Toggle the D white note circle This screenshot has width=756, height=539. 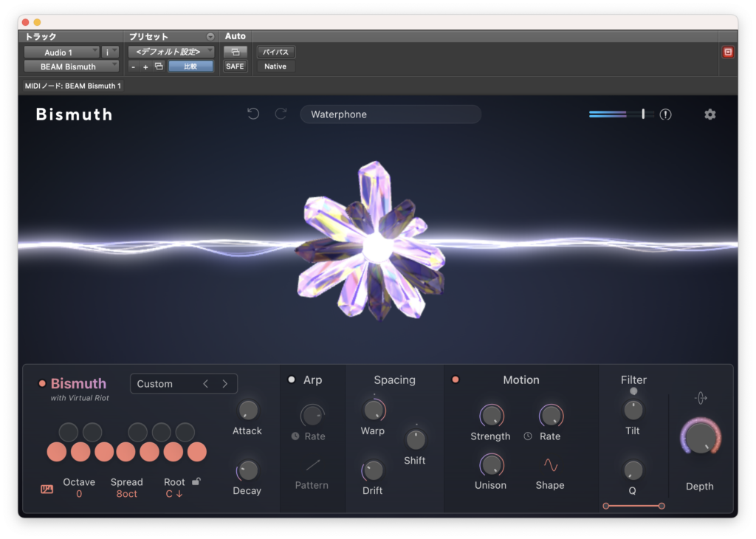click(80, 452)
